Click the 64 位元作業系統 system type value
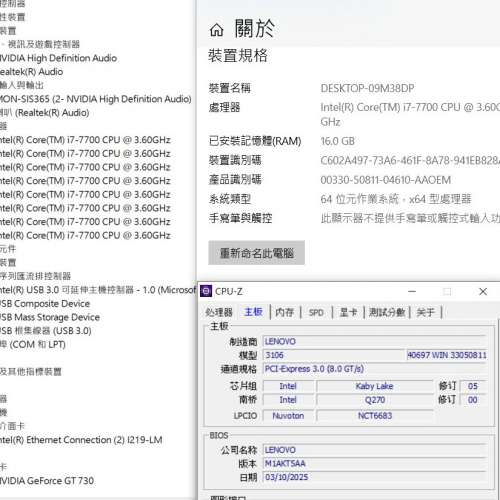 tap(396, 199)
